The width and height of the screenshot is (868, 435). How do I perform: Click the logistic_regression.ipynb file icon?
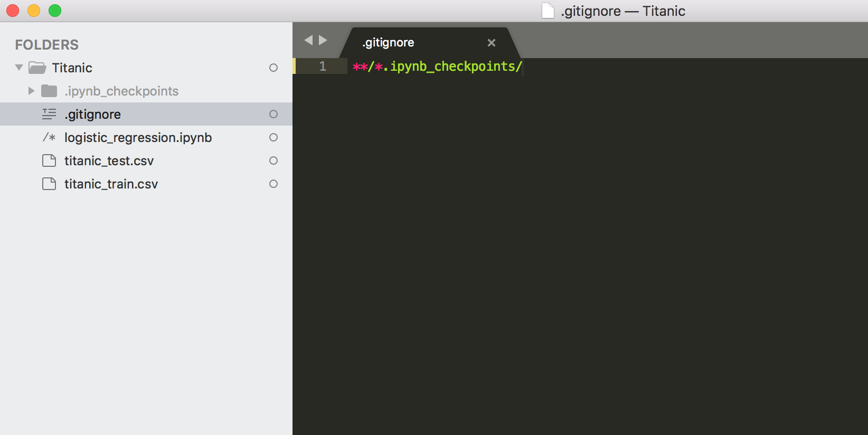(49, 137)
